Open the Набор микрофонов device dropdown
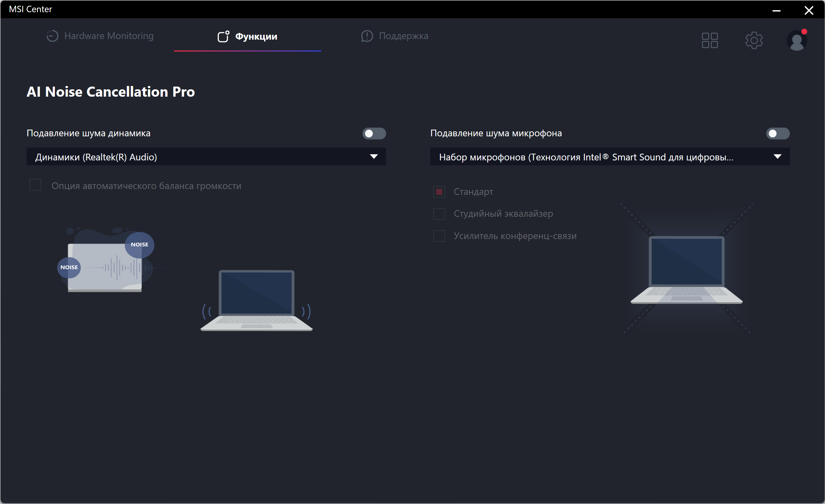Viewport: 825px width, 504px height. pos(610,157)
